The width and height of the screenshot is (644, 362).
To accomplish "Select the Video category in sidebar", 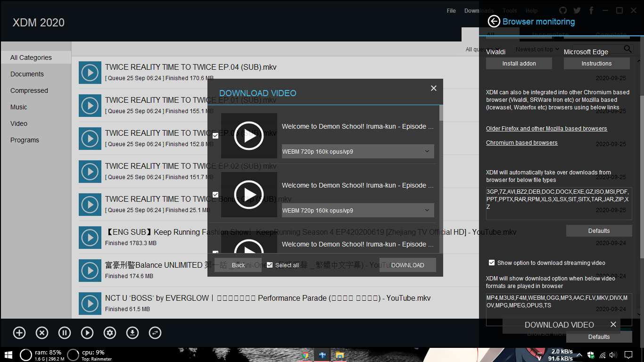I will [19, 123].
